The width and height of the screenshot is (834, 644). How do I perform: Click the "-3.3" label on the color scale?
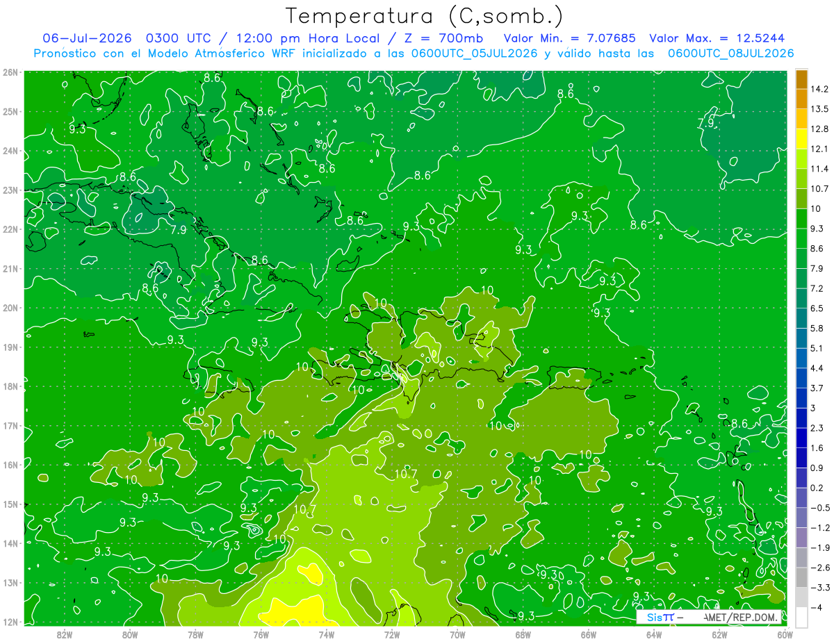(820, 588)
